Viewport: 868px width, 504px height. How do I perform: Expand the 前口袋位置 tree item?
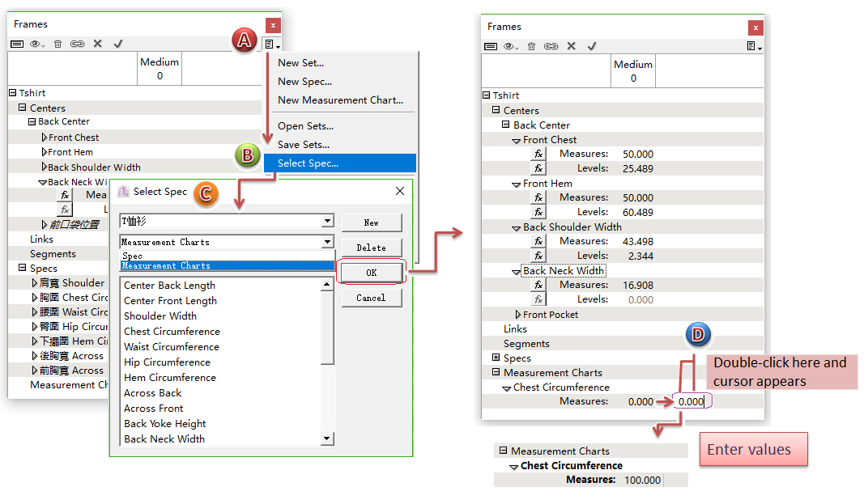pyautogui.click(x=45, y=224)
